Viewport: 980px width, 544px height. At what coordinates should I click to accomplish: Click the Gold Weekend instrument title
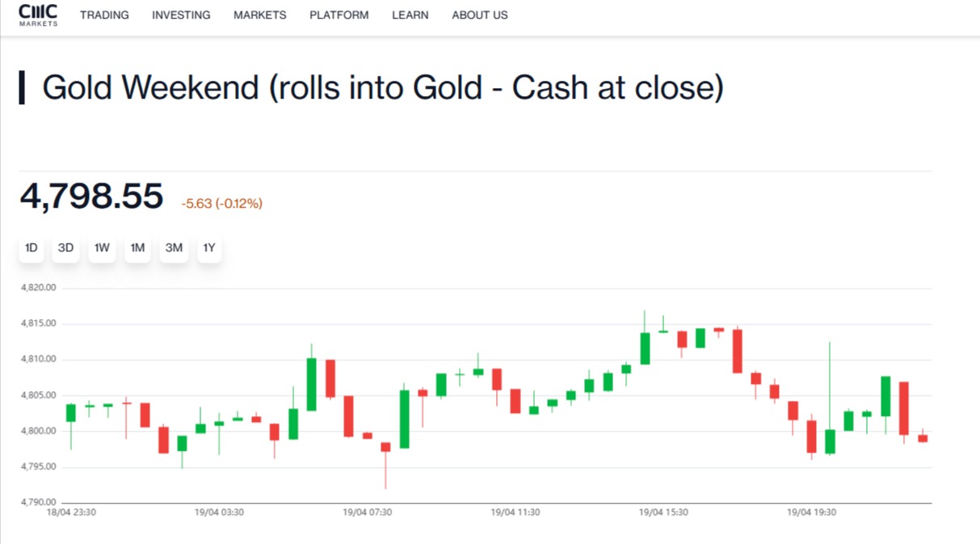[x=384, y=87]
